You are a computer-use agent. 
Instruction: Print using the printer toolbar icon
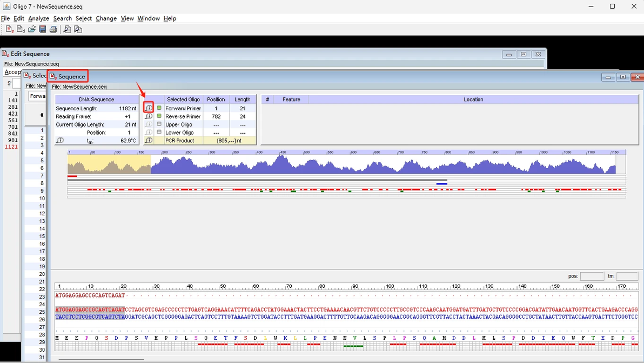click(53, 29)
